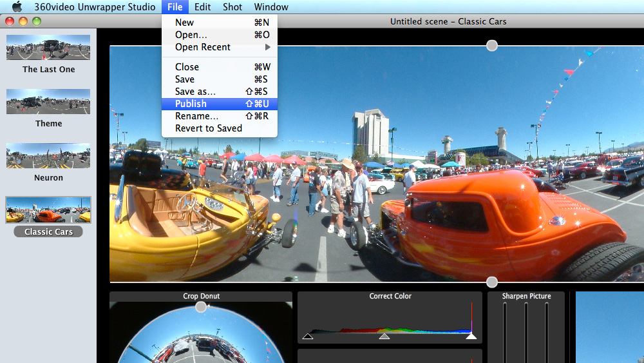The height and width of the screenshot is (363, 644).
Task: Open the Apple menu
Action: (17, 6)
